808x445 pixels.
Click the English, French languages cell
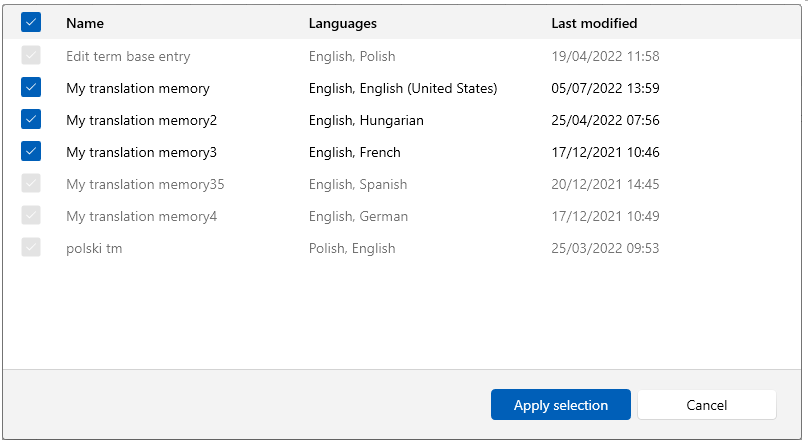pos(354,152)
